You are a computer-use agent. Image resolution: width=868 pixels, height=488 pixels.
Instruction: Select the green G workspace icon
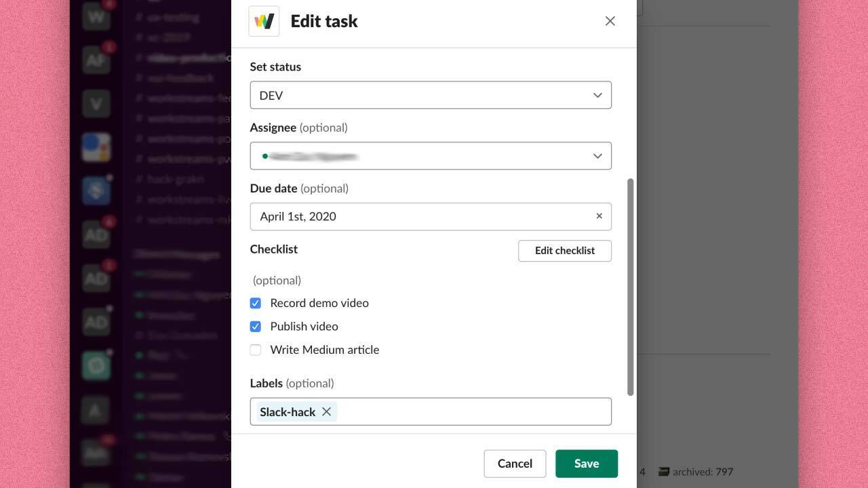(96, 366)
